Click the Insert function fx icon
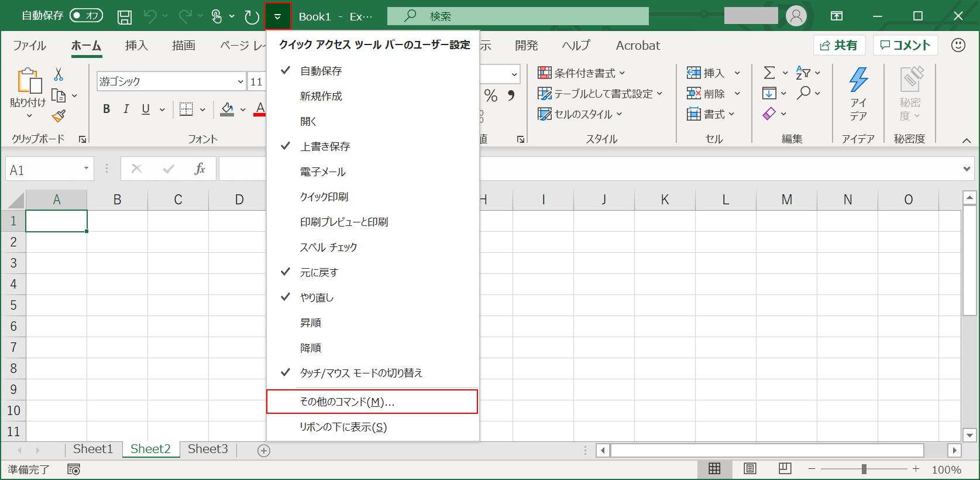980x480 pixels. (200, 169)
